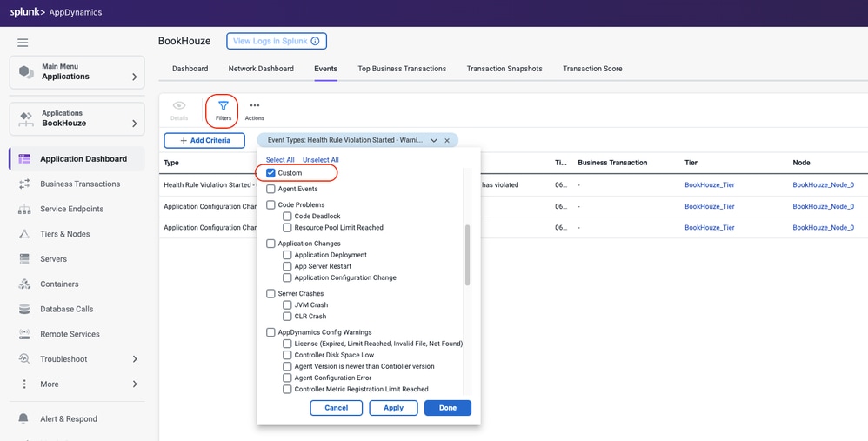Click the Tiers & Nodes icon
The image size is (868, 441).
tap(24, 233)
